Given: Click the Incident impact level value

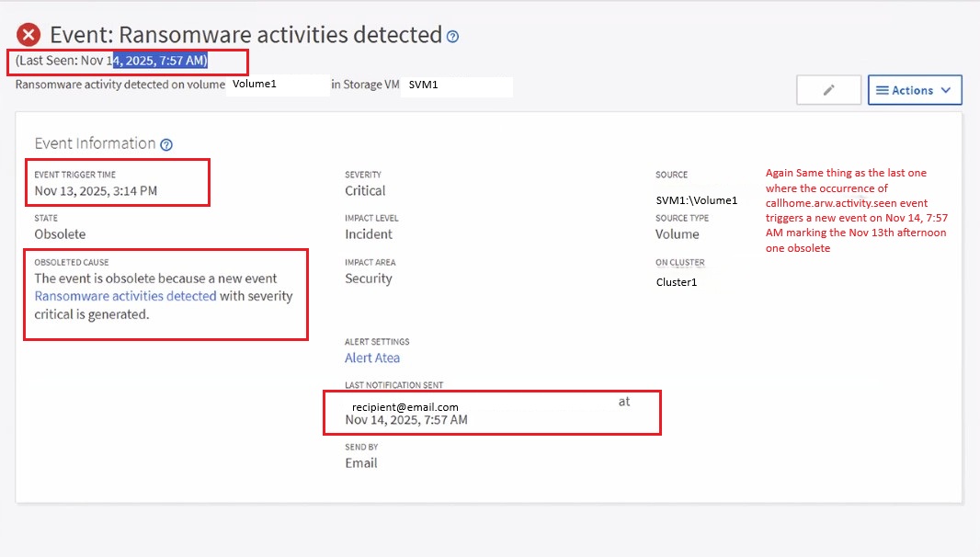Looking at the screenshot, I should [x=369, y=234].
